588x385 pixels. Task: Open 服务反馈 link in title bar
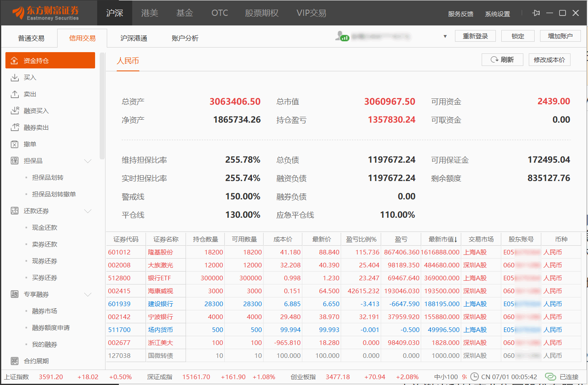[461, 14]
